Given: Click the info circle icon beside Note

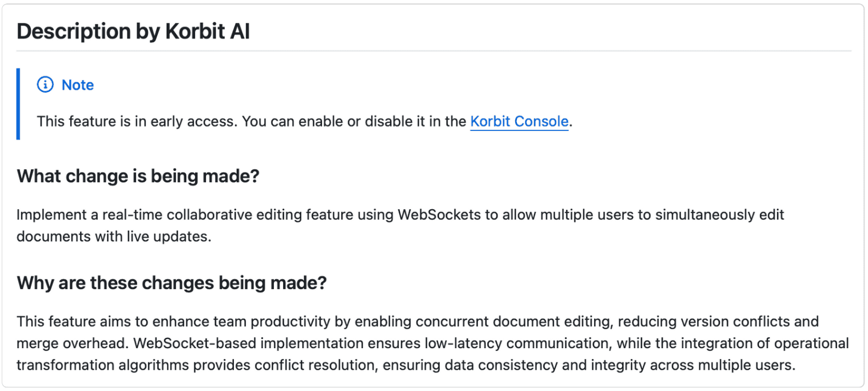Looking at the screenshot, I should pyautogui.click(x=45, y=85).
